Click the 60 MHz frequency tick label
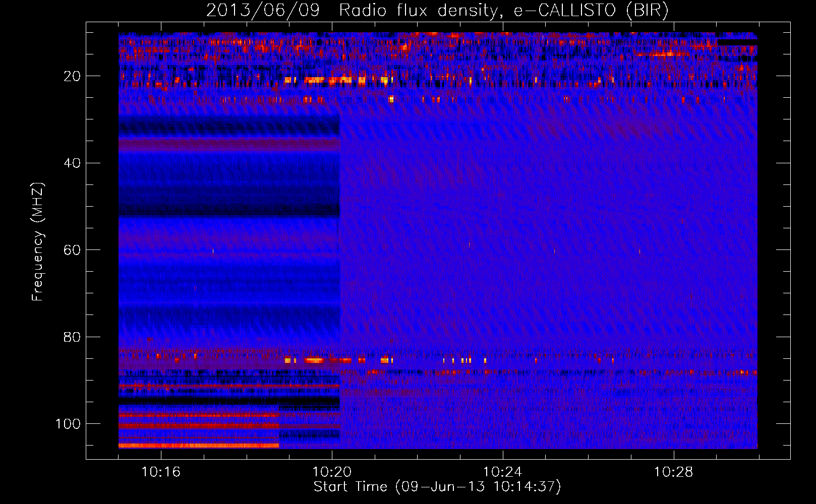The height and width of the screenshot is (504, 816). pos(72,250)
